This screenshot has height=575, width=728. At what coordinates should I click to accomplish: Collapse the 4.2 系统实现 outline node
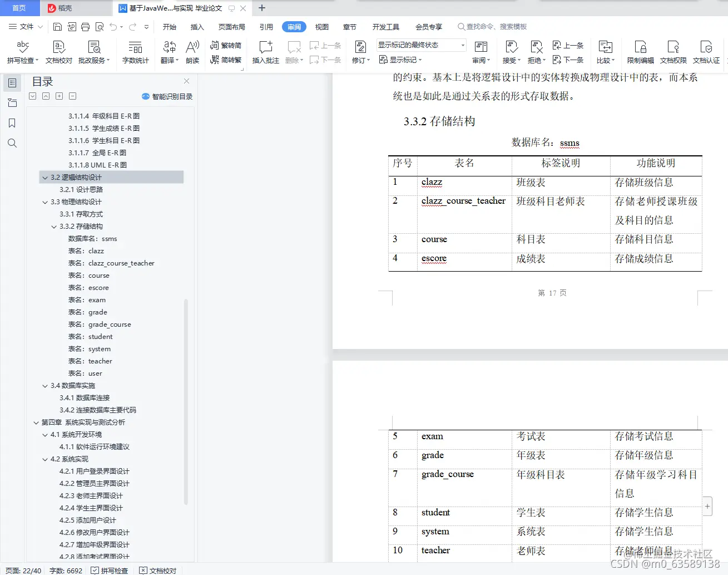pyautogui.click(x=45, y=459)
